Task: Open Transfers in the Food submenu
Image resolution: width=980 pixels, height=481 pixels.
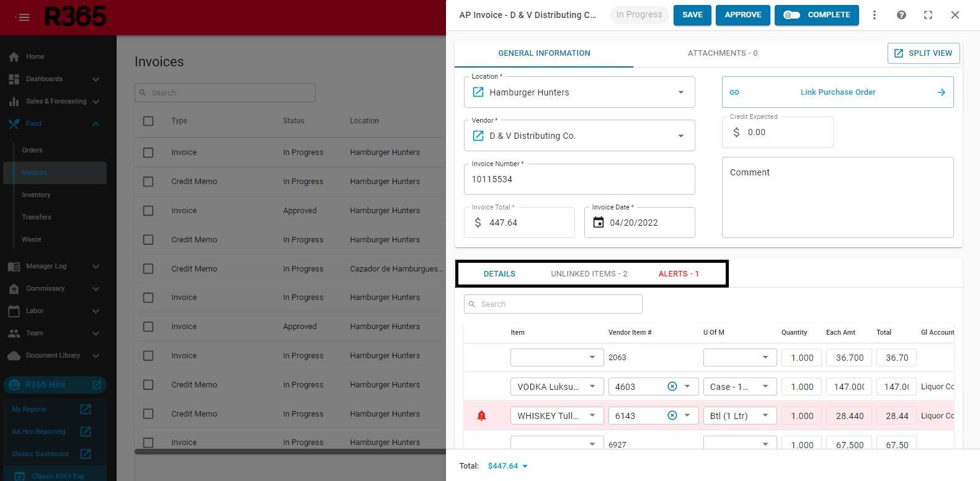Action: coord(37,217)
